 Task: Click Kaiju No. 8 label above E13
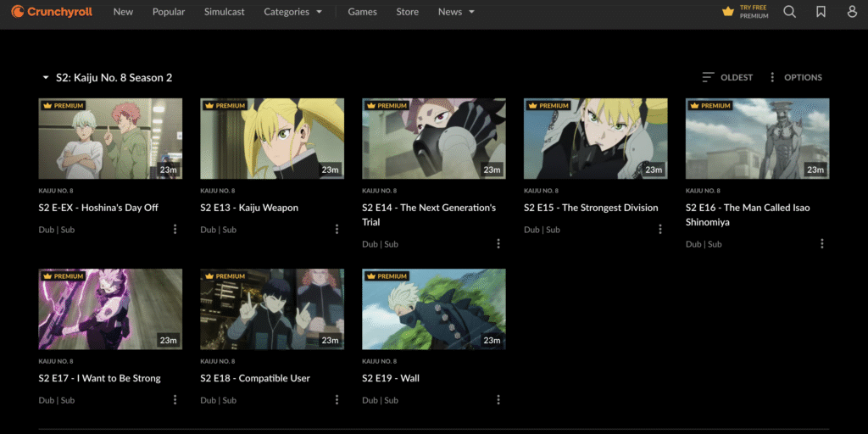[218, 191]
